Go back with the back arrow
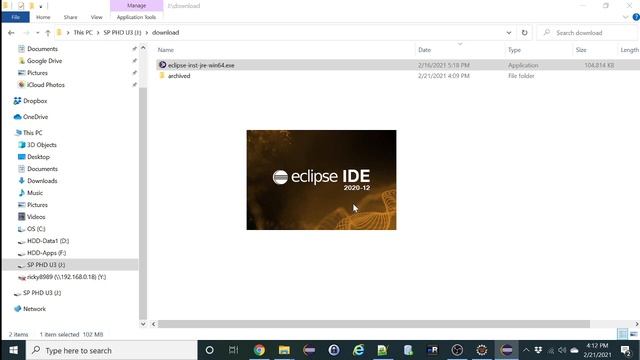640x360 pixels. click(x=11, y=33)
